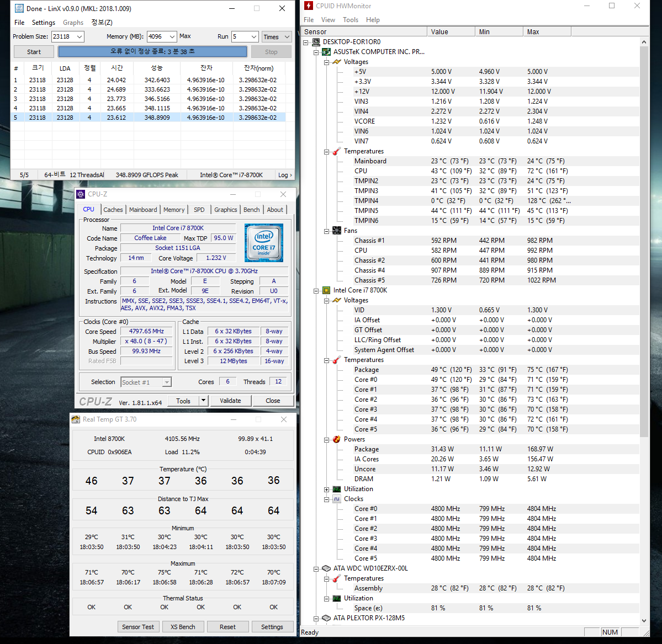Click the Sensor Test button
This screenshot has height=644, width=662.
pyautogui.click(x=138, y=627)
